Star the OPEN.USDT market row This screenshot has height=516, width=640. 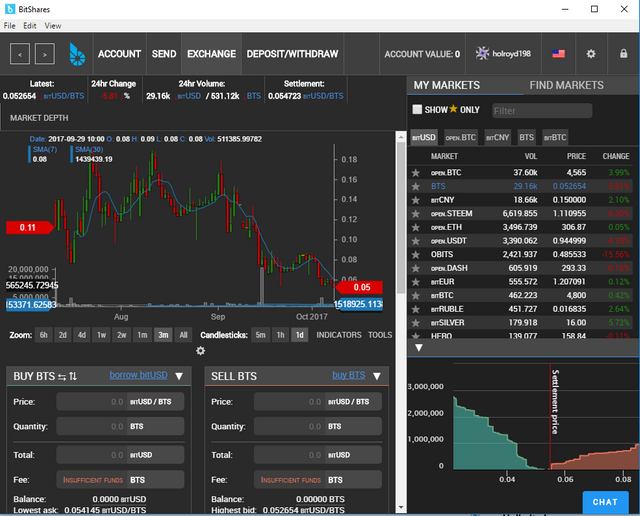[416, 241]
